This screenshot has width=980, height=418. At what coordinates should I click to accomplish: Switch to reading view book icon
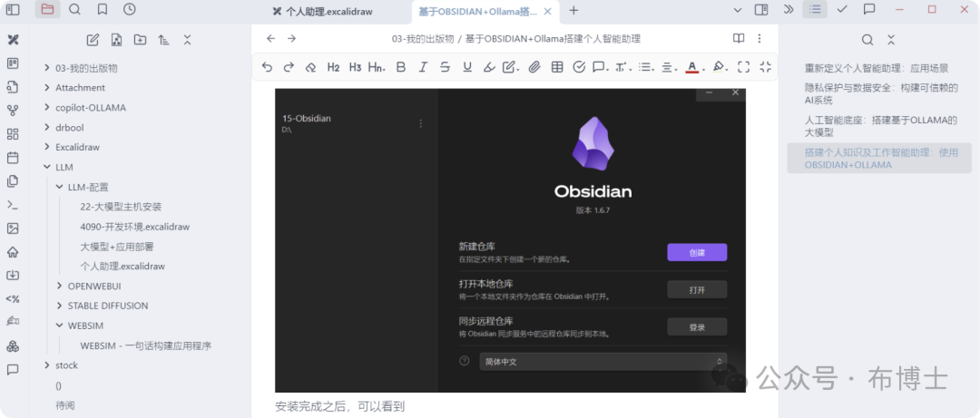pyautogui.click(x=739, y=39)
